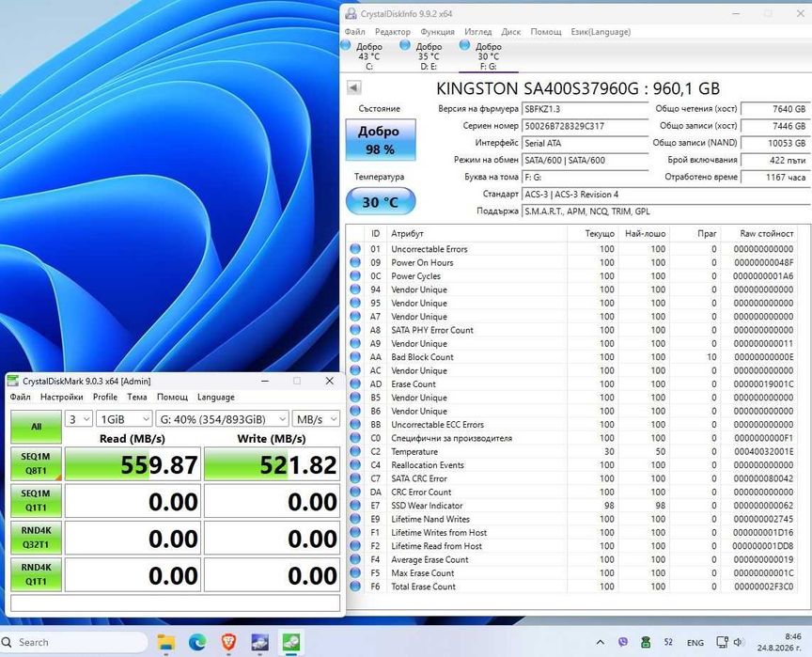Viewport: 812px width, 657px height.
Task: Open the Редактор menu in CrystalDiskInfo
Action: click(393, 32)
